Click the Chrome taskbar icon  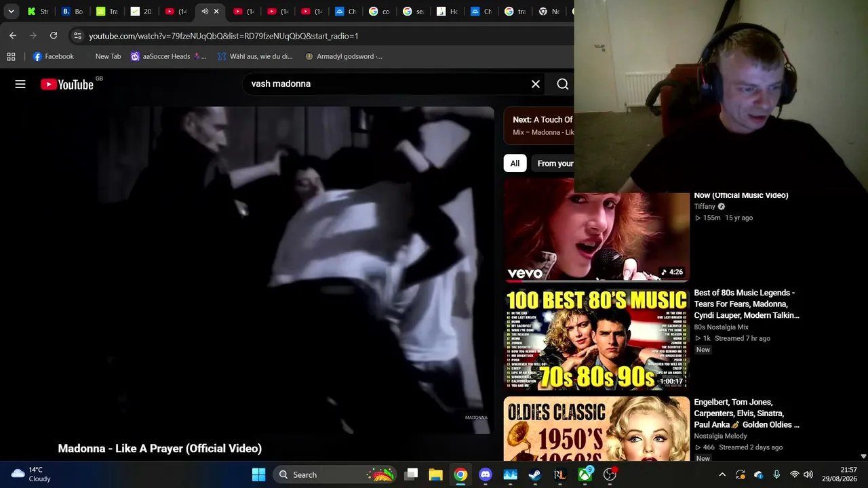point(460,474)
